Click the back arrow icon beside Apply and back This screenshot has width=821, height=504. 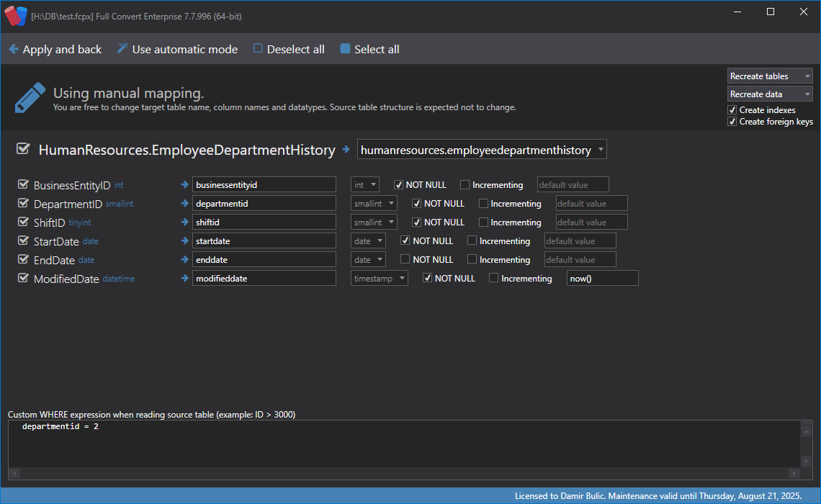tap(13, 50)
